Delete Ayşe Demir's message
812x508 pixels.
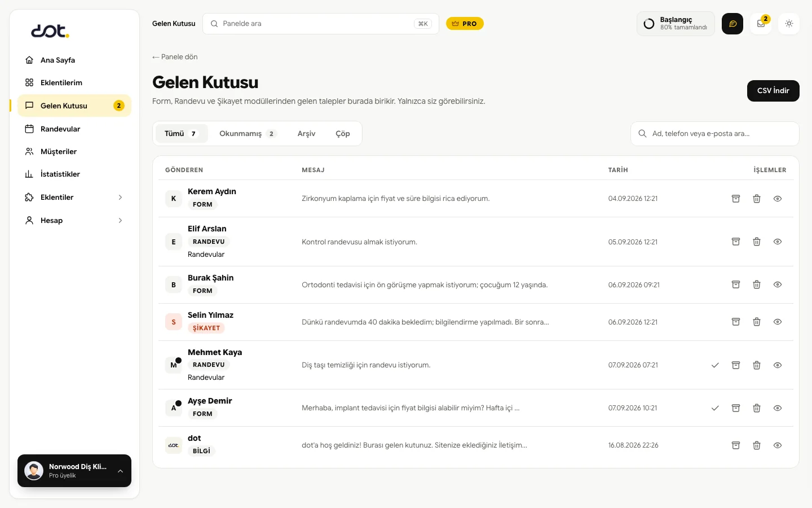757,408
